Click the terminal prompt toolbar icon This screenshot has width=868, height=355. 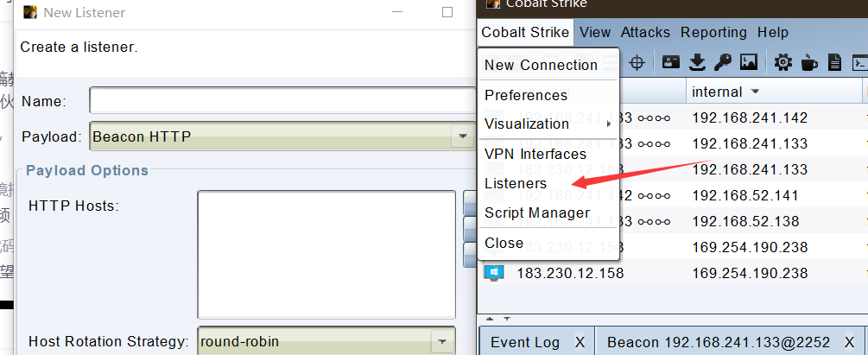859,62
